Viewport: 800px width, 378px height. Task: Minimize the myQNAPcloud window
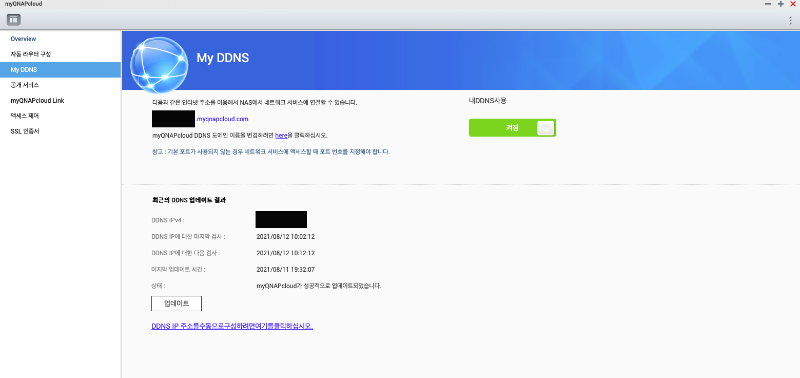768,4
